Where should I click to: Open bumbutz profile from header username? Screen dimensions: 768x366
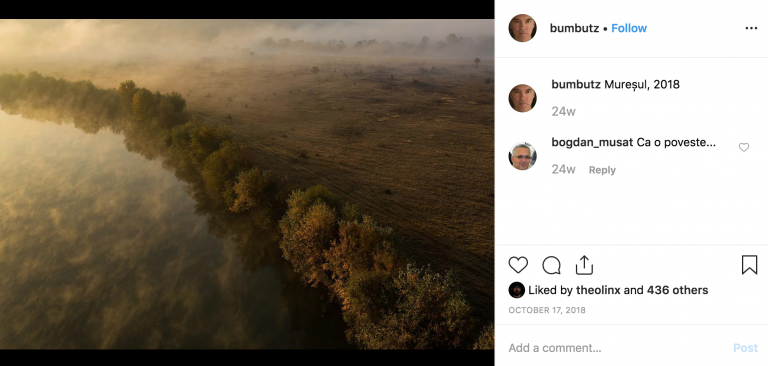coord(574,28)
